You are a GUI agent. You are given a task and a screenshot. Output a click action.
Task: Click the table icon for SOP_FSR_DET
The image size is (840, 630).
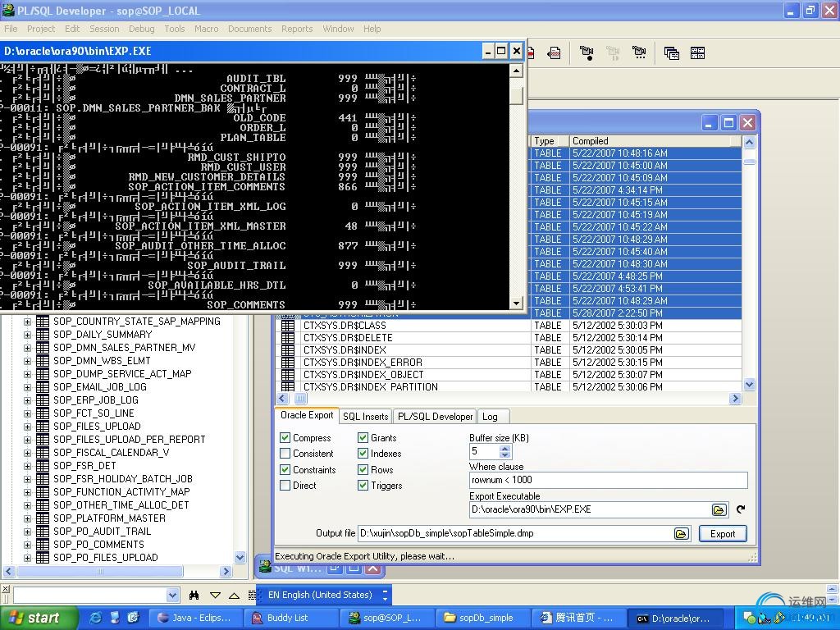click(43, 466)
